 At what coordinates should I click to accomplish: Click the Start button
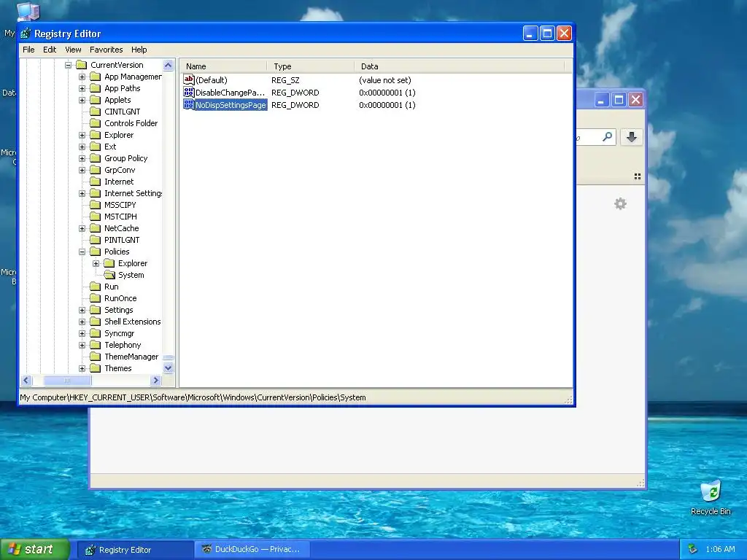[x=35, y=549]
